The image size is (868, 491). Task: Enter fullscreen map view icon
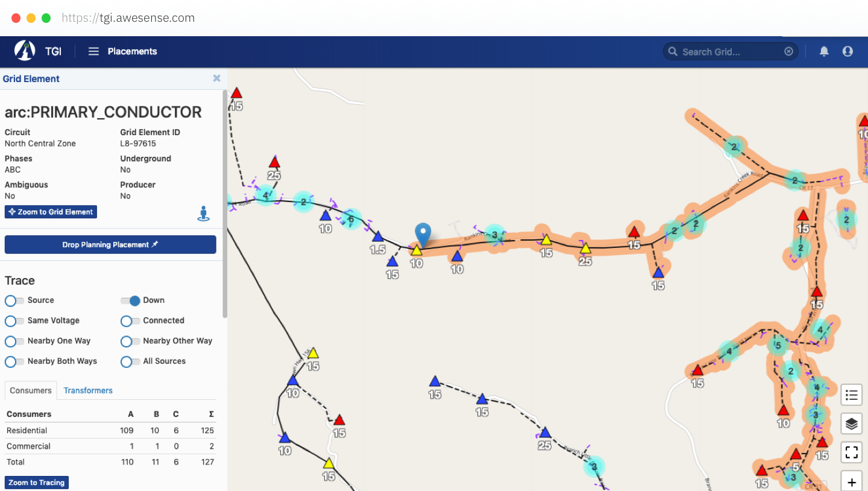pyautogui.click(x=851, y=452)
